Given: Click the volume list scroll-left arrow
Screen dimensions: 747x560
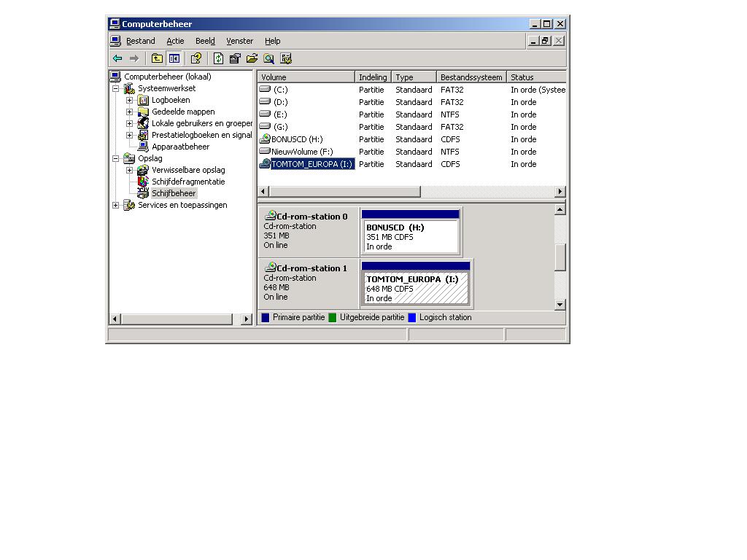Looking at the screenshot, I should coord(263,192).
